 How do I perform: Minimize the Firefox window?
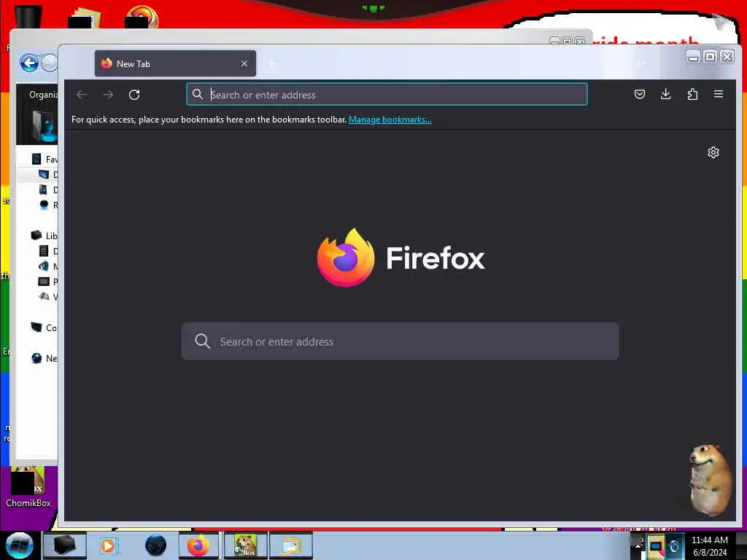click(694, 57)
